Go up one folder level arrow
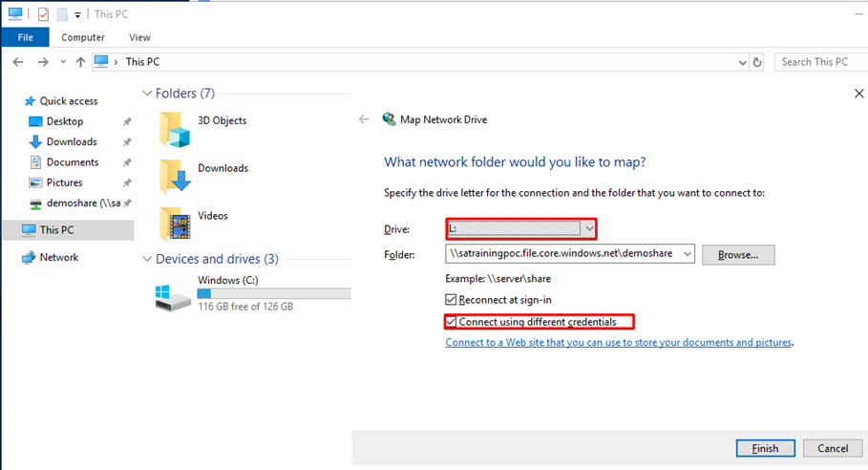 pos(81,62)
